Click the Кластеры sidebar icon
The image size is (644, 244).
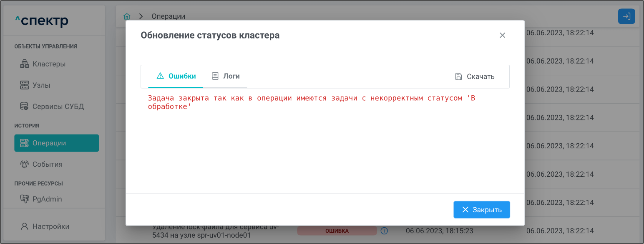click(x=24, y=64)
